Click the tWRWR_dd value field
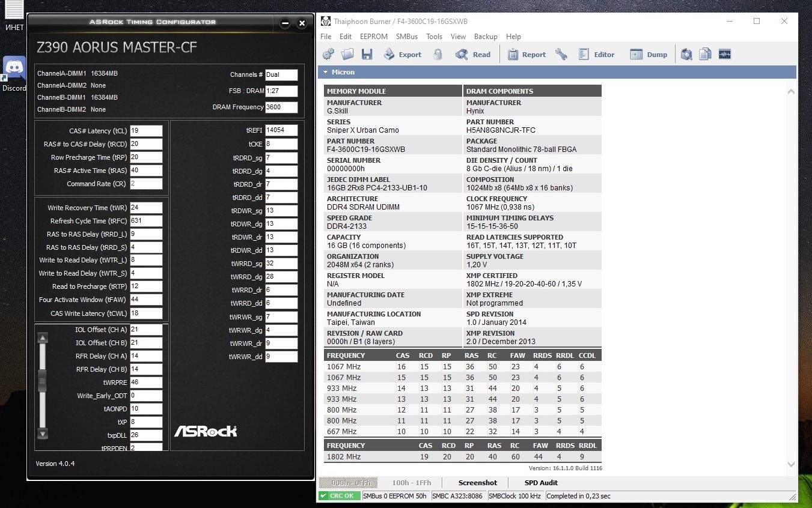This screenshot has height=508, width=812. [281, 357]
